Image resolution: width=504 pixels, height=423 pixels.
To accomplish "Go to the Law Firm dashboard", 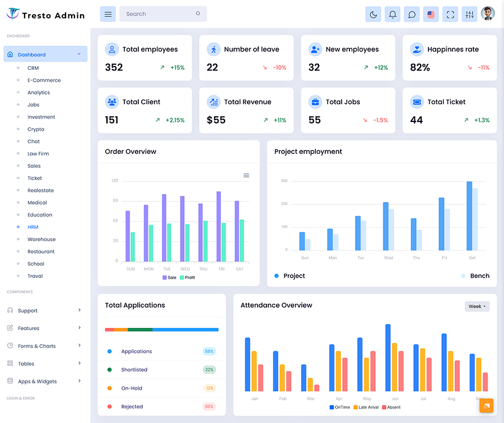I will click(x=38, y=154).
